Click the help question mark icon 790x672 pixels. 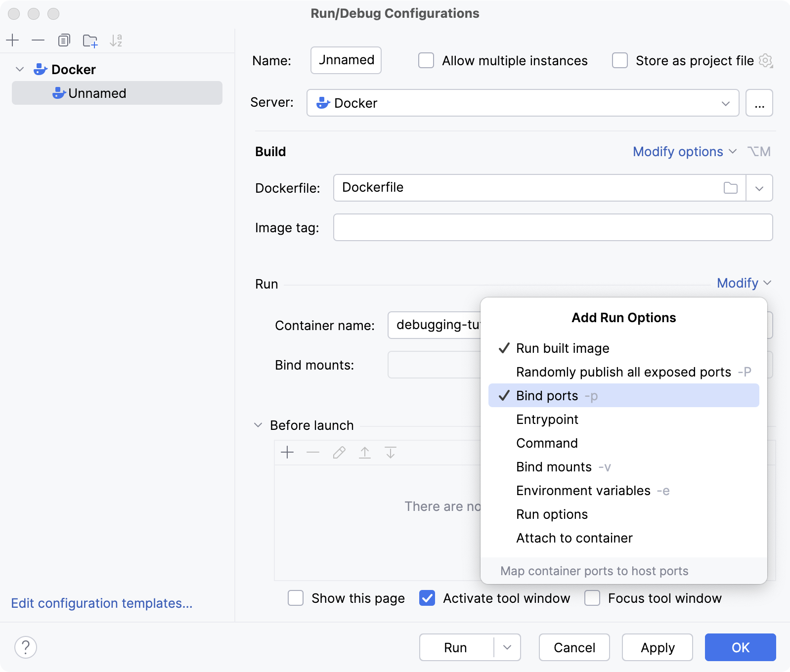pyautogui.click(x=26, y=647)
